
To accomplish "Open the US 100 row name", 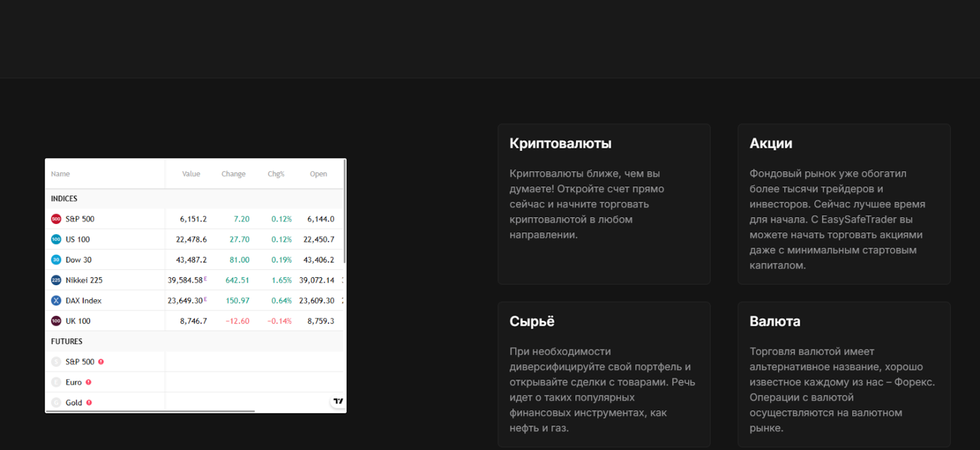I will coord(78,239).
